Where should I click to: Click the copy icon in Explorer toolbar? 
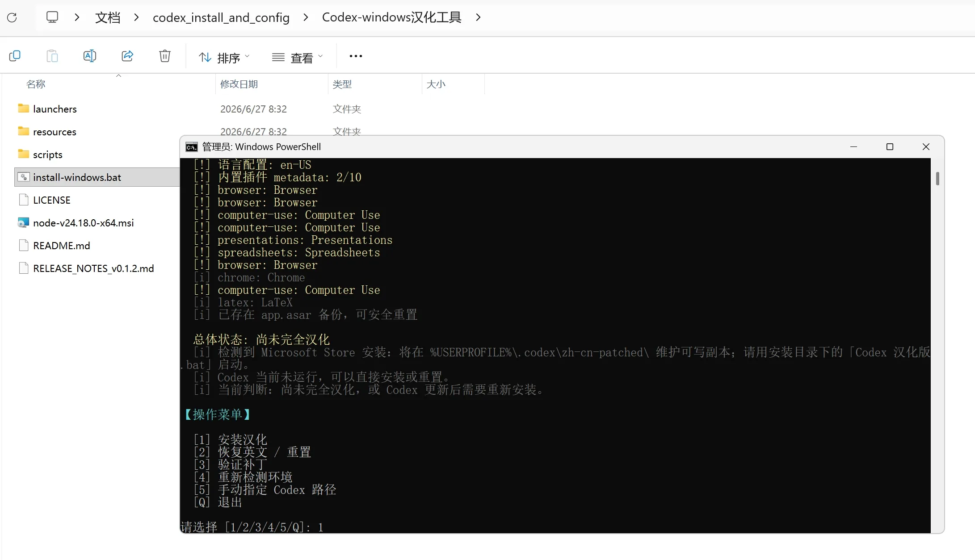15,56
